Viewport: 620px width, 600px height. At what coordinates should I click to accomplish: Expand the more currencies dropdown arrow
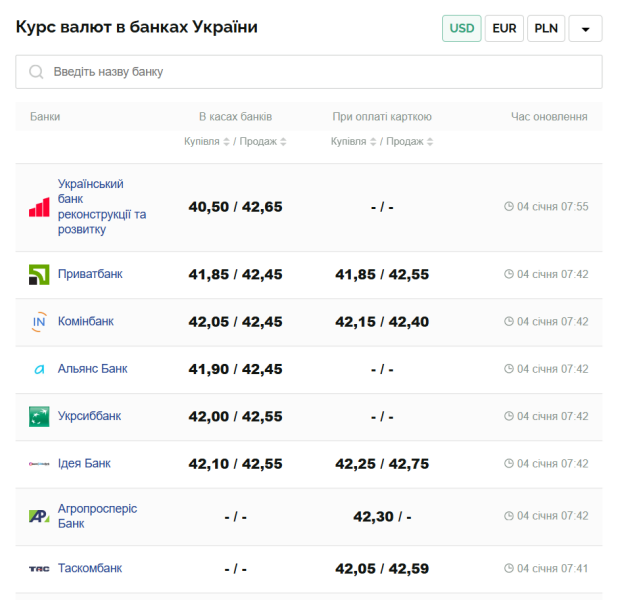[585, 29]
